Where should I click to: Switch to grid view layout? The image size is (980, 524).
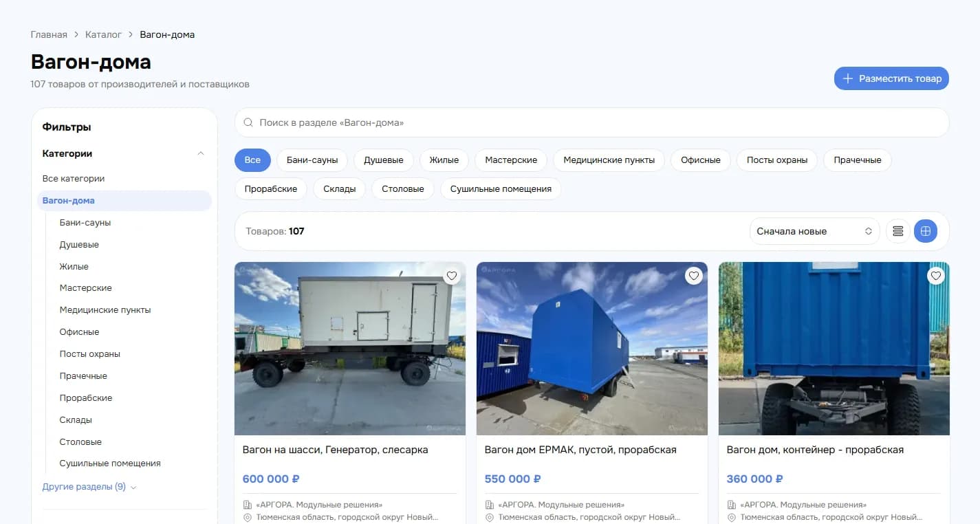[926, 231]
